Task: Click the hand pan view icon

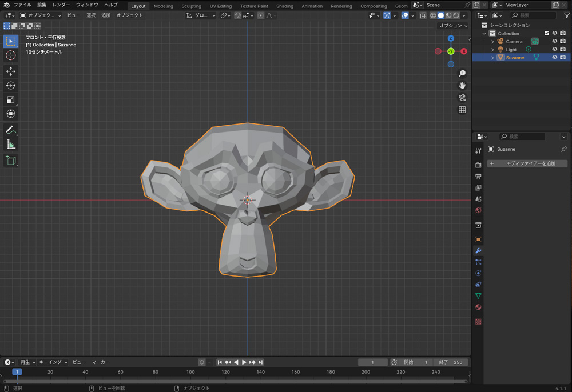Action: pos(462,85)
